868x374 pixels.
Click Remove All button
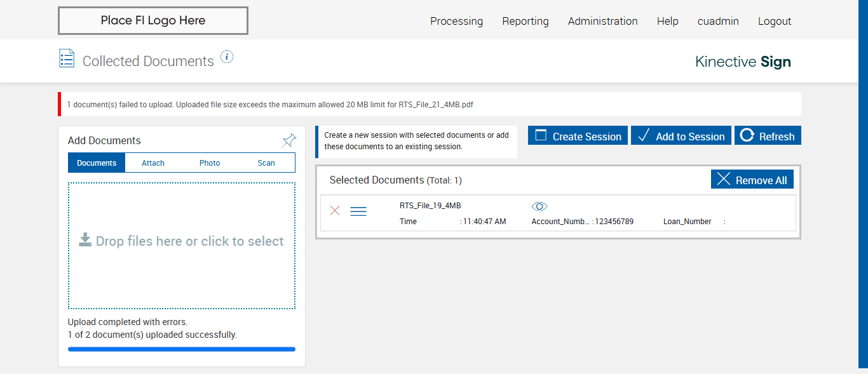752,180
